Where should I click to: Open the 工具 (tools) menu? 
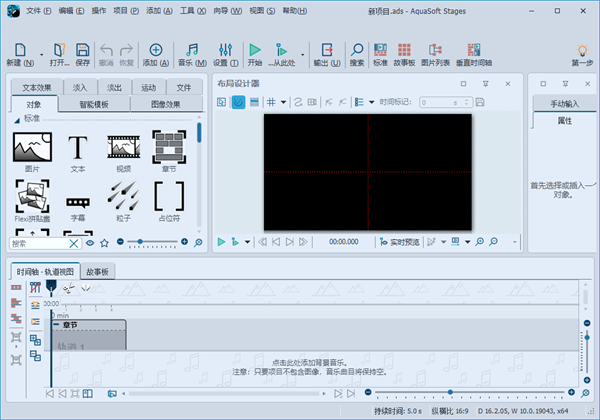pos(187,9)
